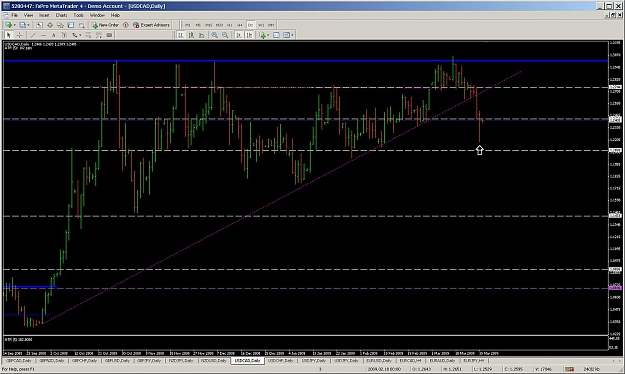Open the Help menu

(115, 15)
